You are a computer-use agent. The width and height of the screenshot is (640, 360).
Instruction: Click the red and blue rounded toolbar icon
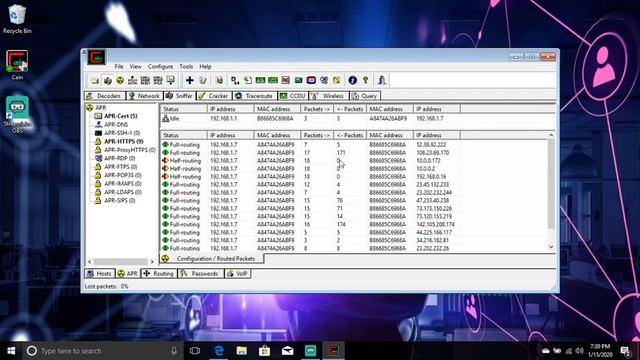[311, 80]
